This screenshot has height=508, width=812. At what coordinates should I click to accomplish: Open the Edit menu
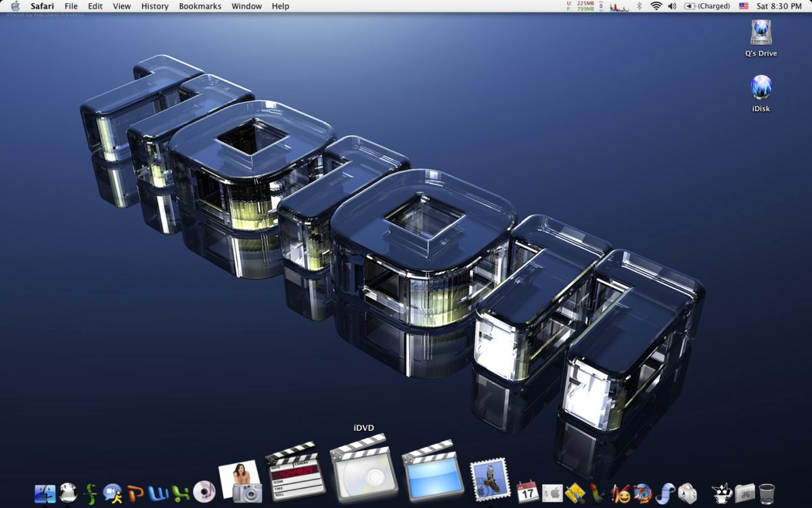(95, 6)
